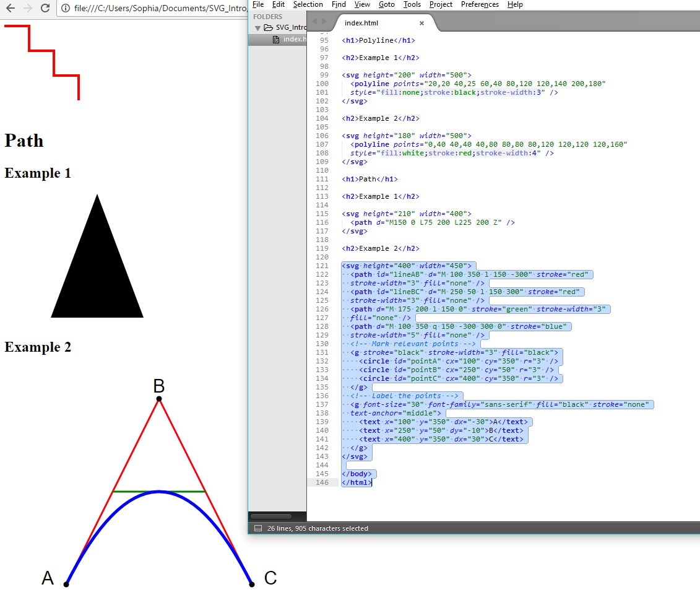The height and width of the screenshot is (613, 700).
Task: Collapse the SVG_Intro folder arrow
Action: (x=257, y=28)
